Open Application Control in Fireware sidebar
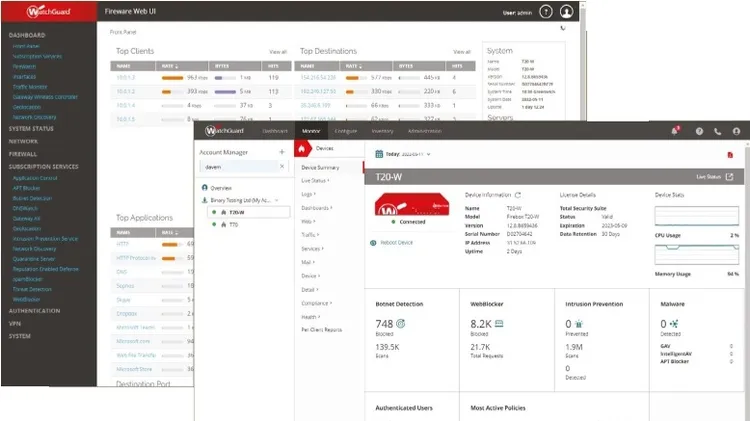Viewport: 750px width, 421px height. point(35,178)
